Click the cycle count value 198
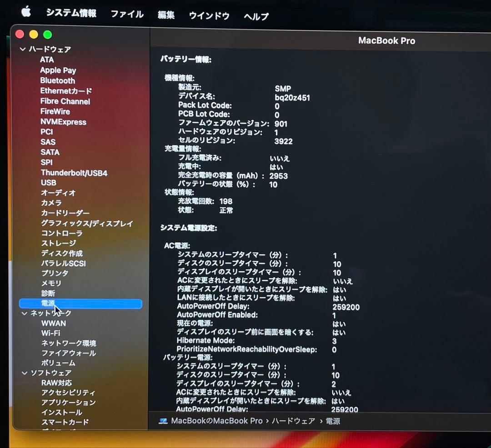Screen dimensions: 491x448 coord(226,201)
